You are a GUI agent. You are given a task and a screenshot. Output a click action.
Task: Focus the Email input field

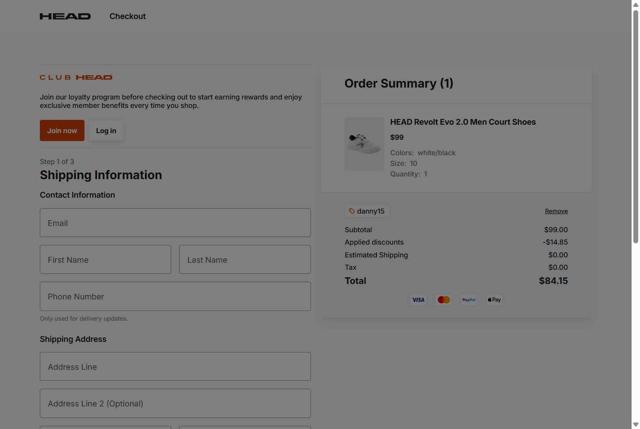coord(175,223)
